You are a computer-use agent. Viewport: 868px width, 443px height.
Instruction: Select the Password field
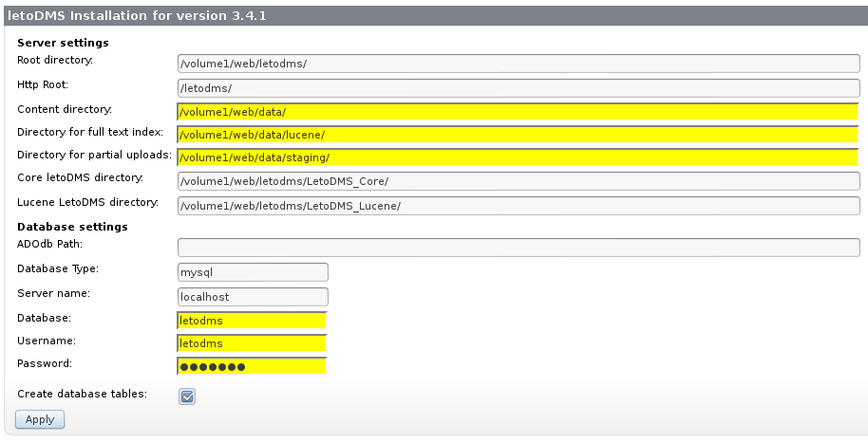[x=252, y=366]
